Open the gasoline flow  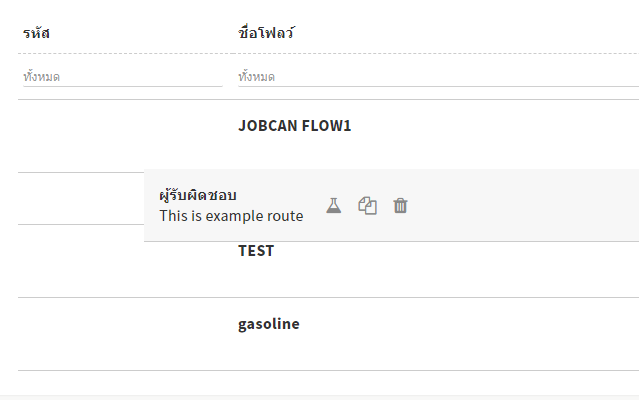pos(268,324)
